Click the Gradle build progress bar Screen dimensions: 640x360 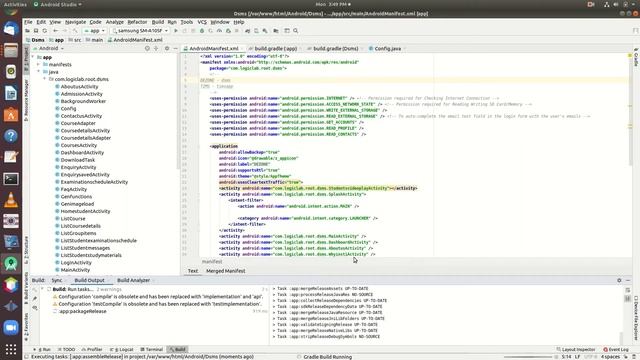click(528, 357)
